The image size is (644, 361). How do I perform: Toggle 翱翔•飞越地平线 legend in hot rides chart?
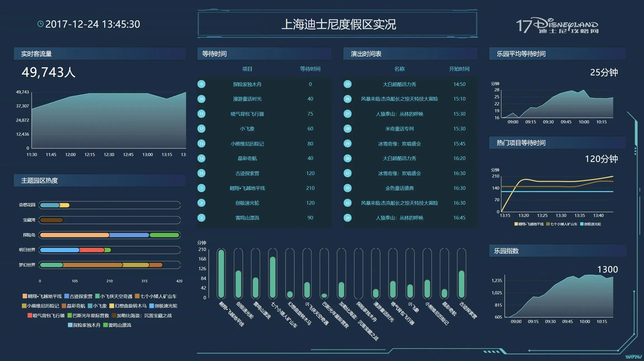click(529, 224)
